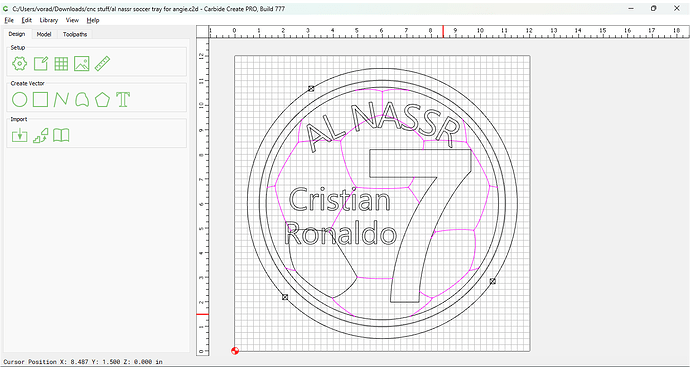
Task: Select the Rectangle vector tool
Action: pos(40,100)
